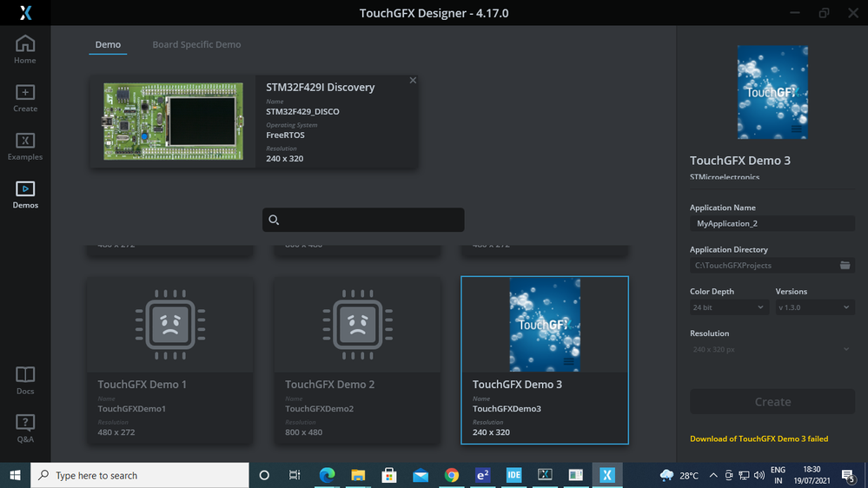This screenshot has height=488, width=868.
Task: Open the TouchGFX taskbar icon left of the document icon
Action: click(545, 475)
